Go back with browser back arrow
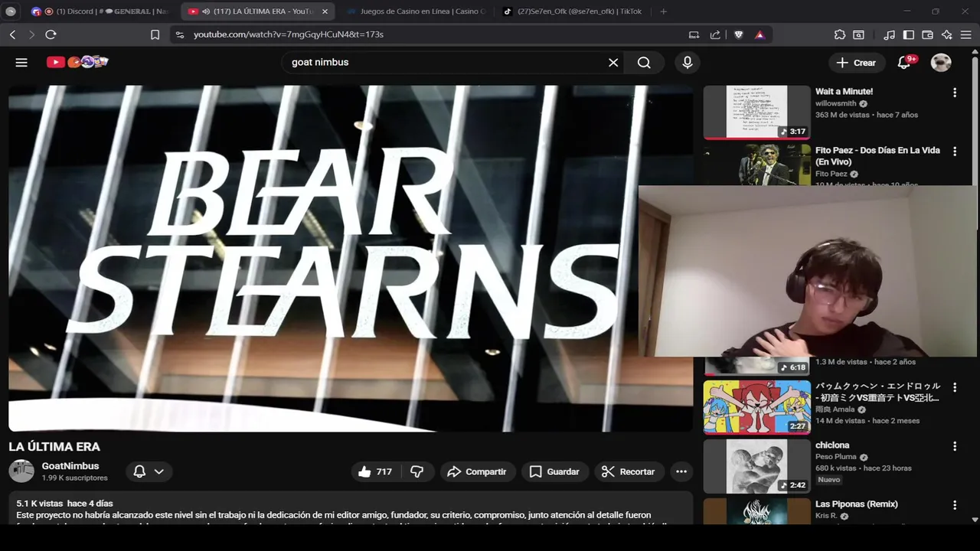This screenshot has height=551, width=980. point(12,34)
